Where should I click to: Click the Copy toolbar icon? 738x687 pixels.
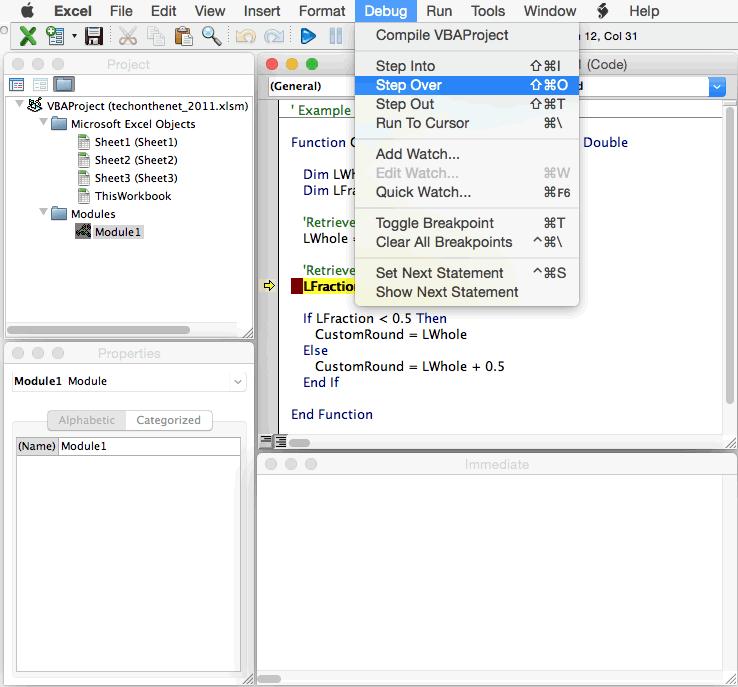[x=156, y=36]
